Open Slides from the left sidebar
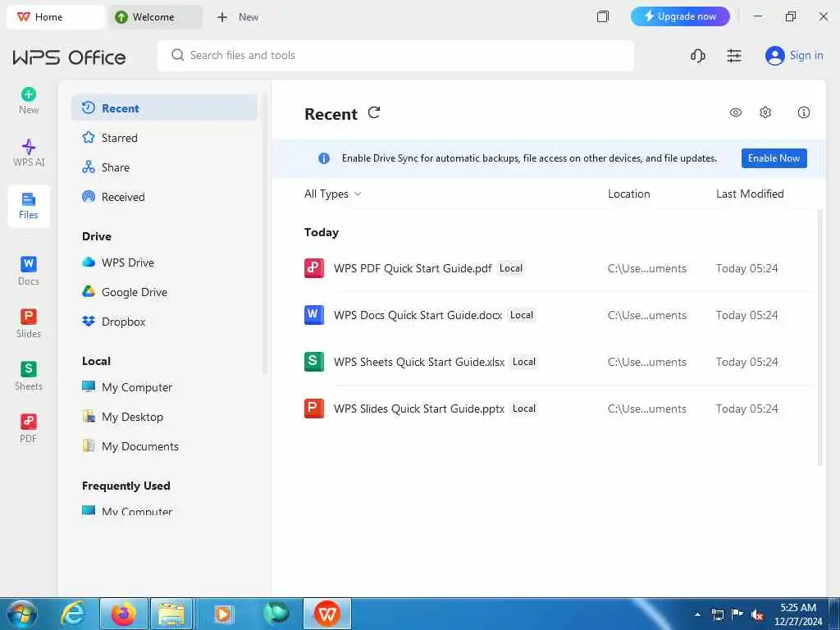The height and width of the screenshot is (630, 840). coord(29,323)
